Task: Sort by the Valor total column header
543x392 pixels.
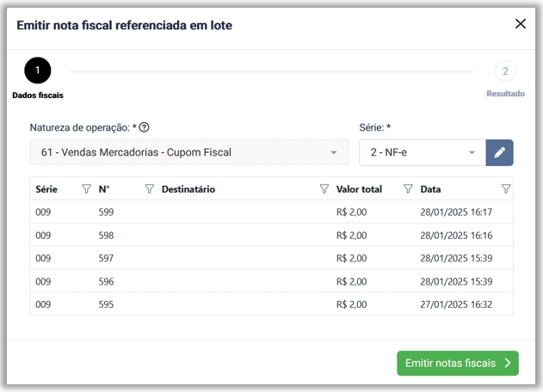Action: point(359,189)
